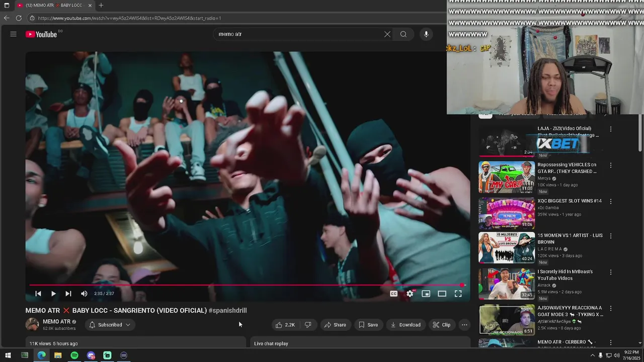644x362 pixels.
Task: Open more actions ellipsis under video
Action: pos(464,325)
